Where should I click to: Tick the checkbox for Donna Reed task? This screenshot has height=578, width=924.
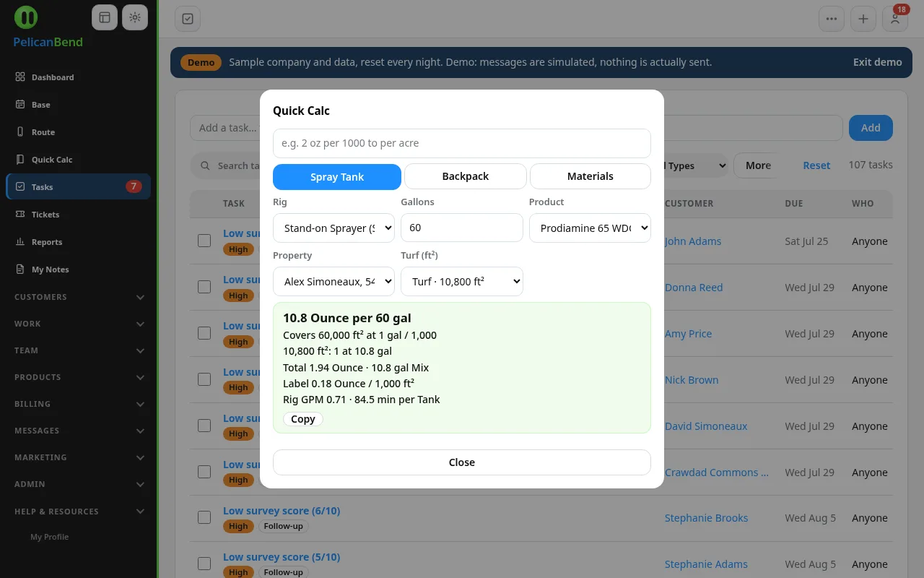204,287
